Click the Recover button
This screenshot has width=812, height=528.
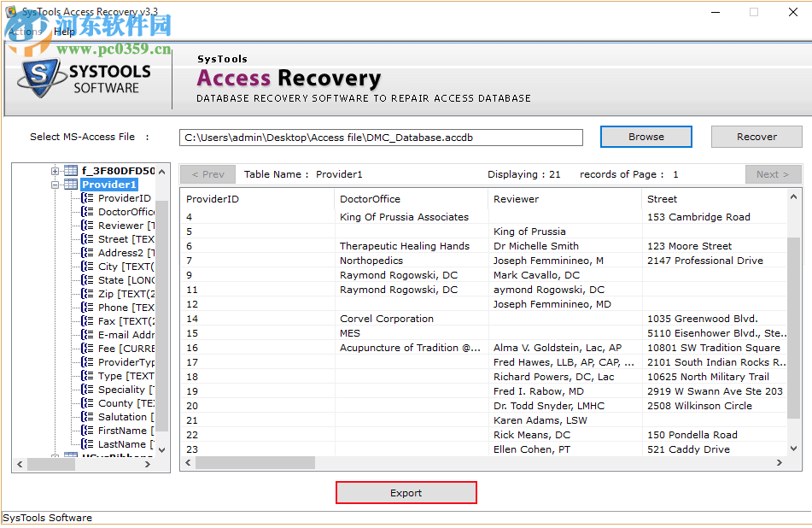pos(756,136)
